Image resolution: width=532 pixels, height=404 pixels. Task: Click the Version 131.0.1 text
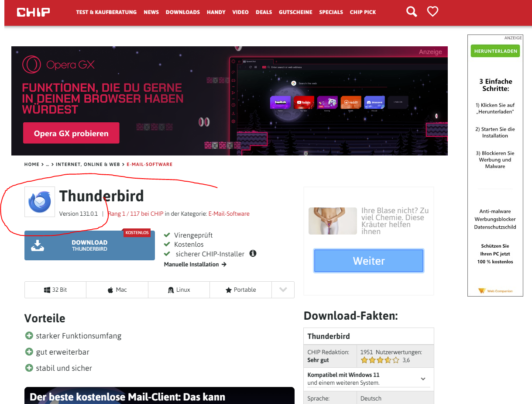(x=79, y=214)
